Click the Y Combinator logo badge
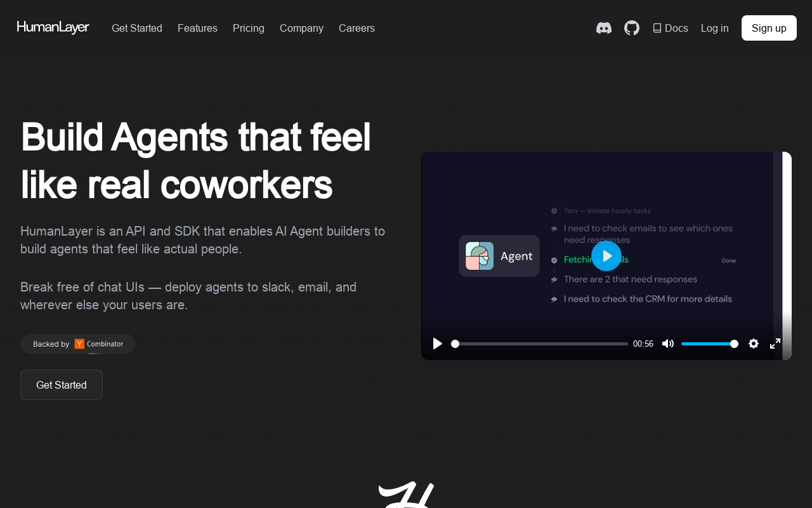Viewport: 812px width, 508px height. coord(79,344)
